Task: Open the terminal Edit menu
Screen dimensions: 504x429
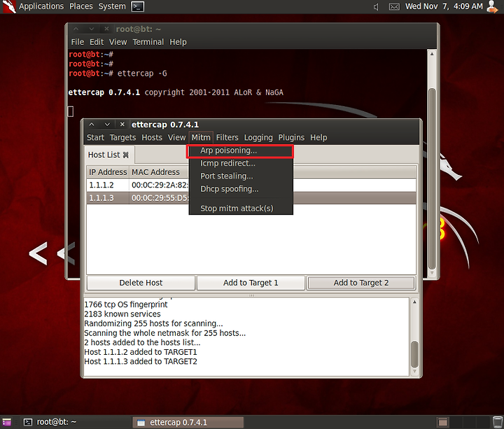Action: (97, 42)
